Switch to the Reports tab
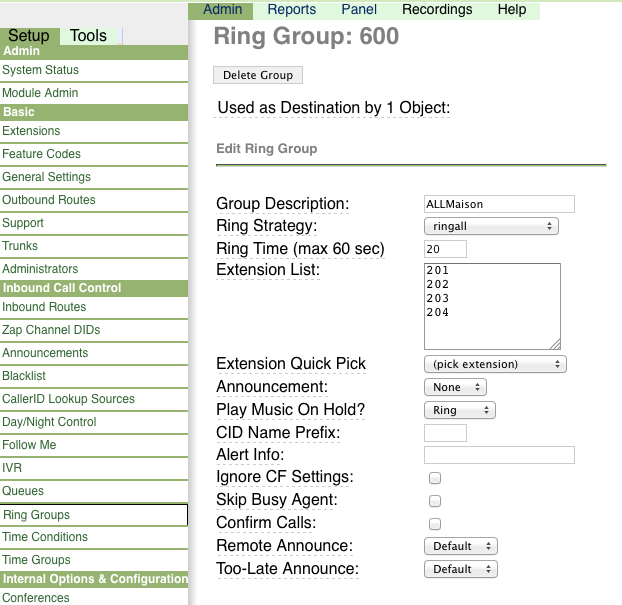This screenshot has width=622, height=605. pos(292,10)
